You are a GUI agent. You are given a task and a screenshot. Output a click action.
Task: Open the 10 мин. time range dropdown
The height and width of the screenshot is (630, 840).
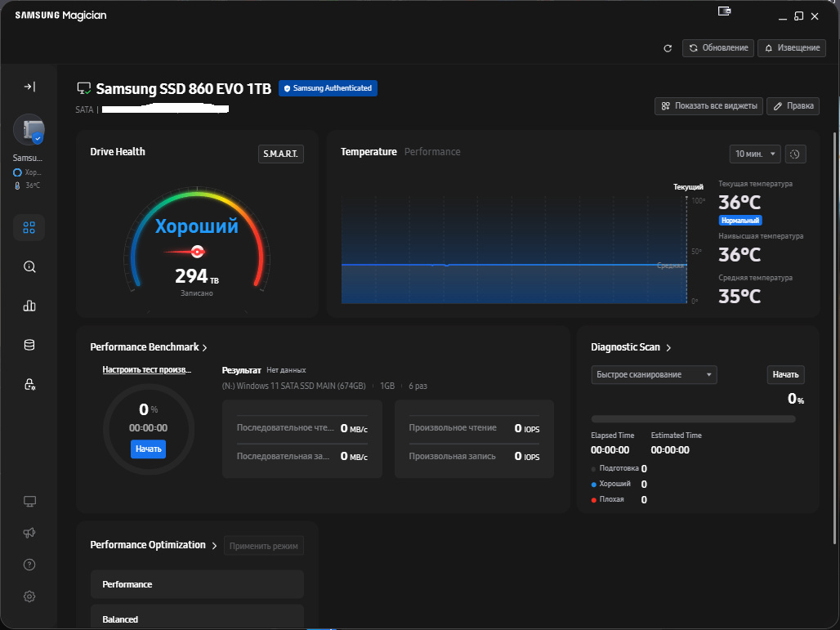(x=755, y=154)
